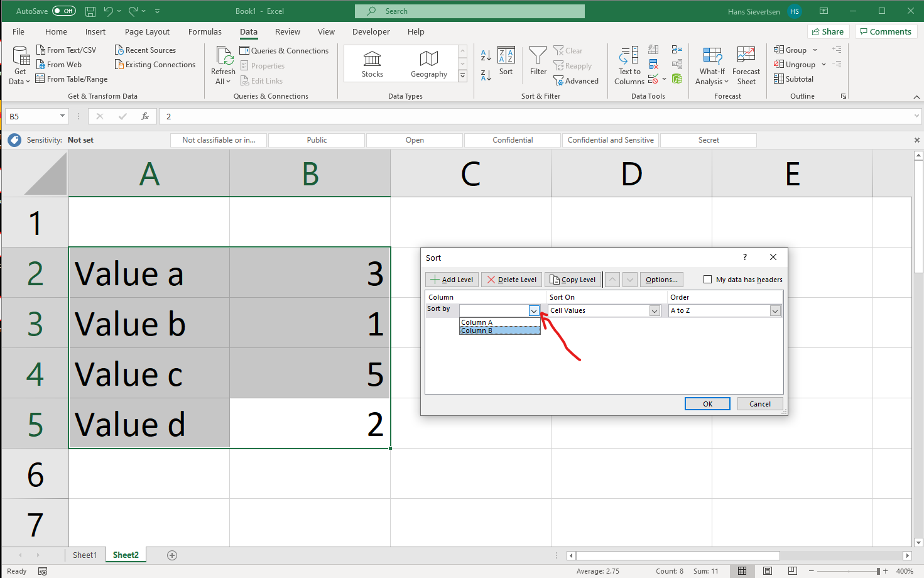The height and width of the screenshot is (578, 924).
Task: Choose the Stocks data type
Action: click(x=372, y=64)
